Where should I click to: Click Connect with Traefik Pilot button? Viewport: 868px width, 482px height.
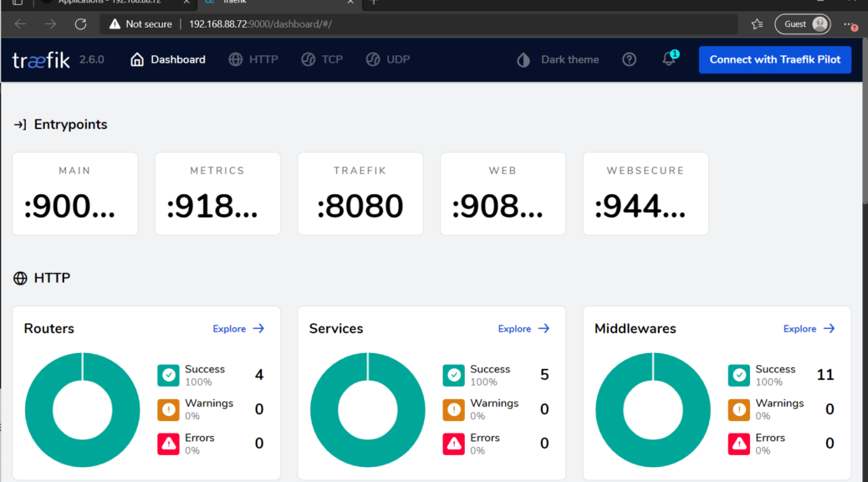tap(775, 59)
